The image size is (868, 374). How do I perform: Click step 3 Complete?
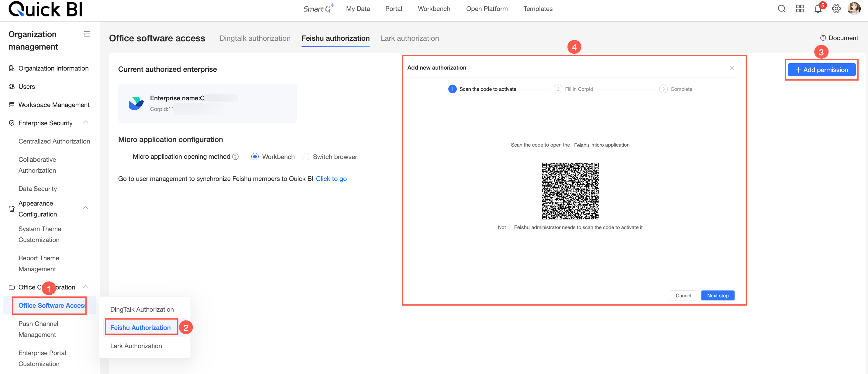pos(676,89)
